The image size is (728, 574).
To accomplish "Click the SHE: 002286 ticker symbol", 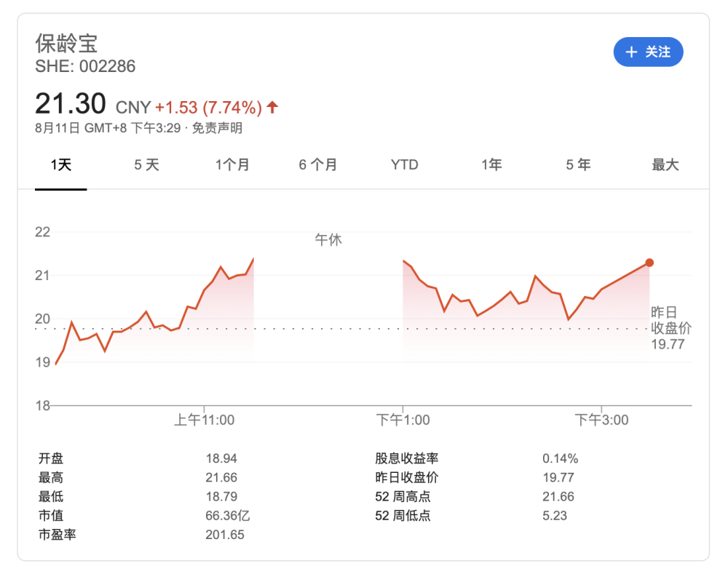I will 85,67.
